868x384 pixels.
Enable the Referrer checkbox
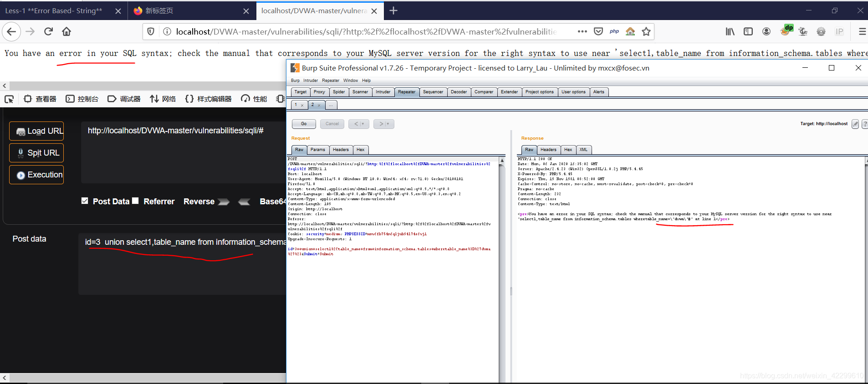pyautogui.click(x=135, y=201)
